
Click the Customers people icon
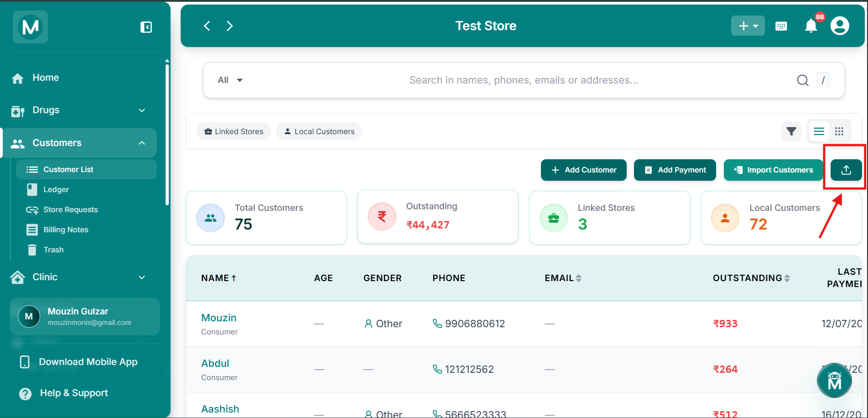(x=17, y=144)
